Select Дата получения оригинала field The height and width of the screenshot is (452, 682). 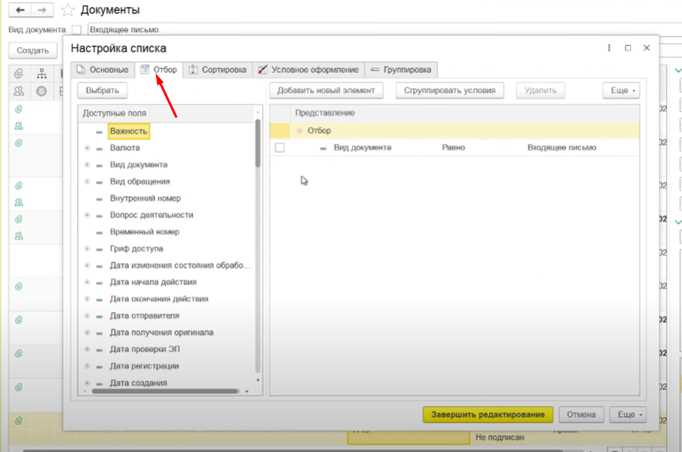click(161, 332)
